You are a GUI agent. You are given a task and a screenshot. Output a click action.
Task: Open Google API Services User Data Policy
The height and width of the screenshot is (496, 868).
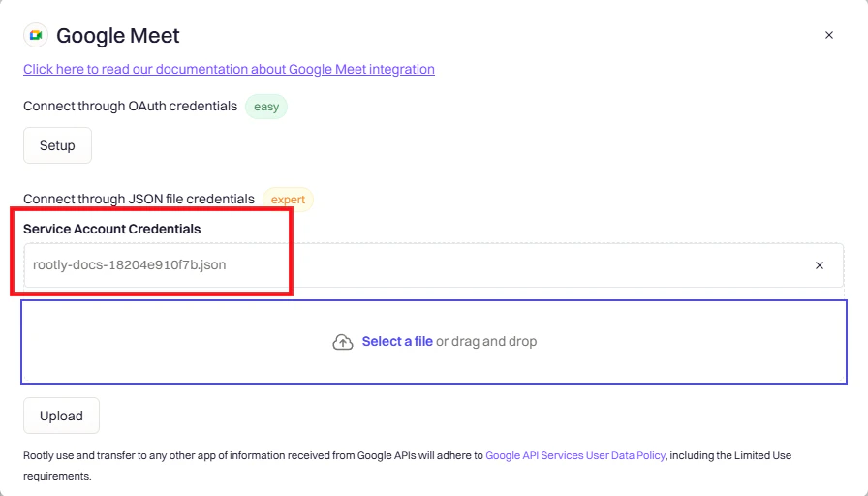coord(575,455)
